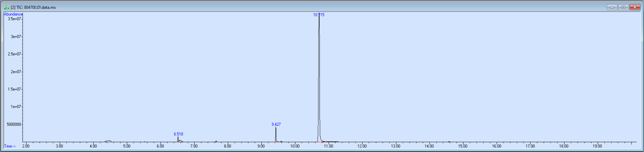644x152 pixels.
Task: Click the 3.5e+07 abundance tick label
Action: [x=15, y=19]
